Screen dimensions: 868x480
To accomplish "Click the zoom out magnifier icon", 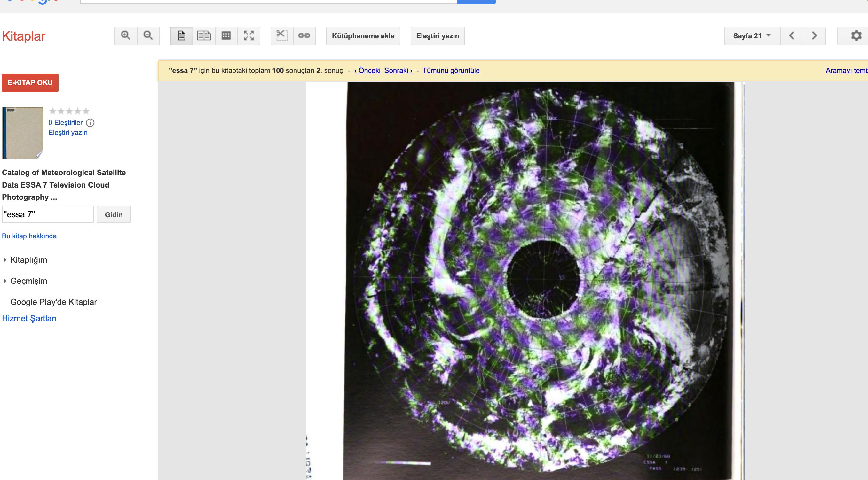I will point(148,36).
